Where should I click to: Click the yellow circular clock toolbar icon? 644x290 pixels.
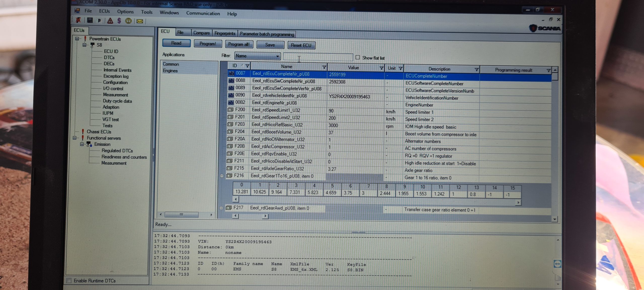coord(129,21)
